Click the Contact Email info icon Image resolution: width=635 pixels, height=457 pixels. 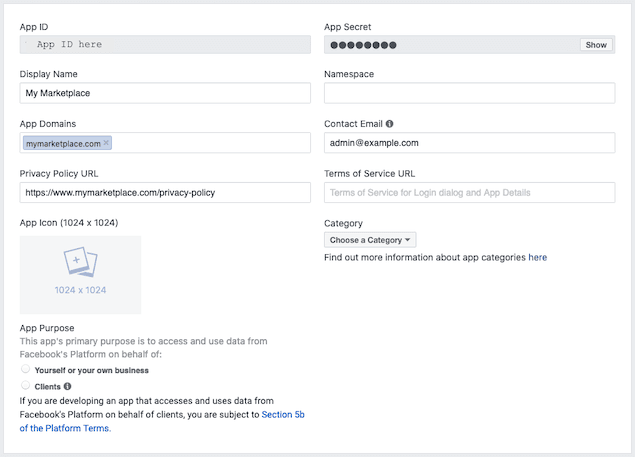click(390, 124)
